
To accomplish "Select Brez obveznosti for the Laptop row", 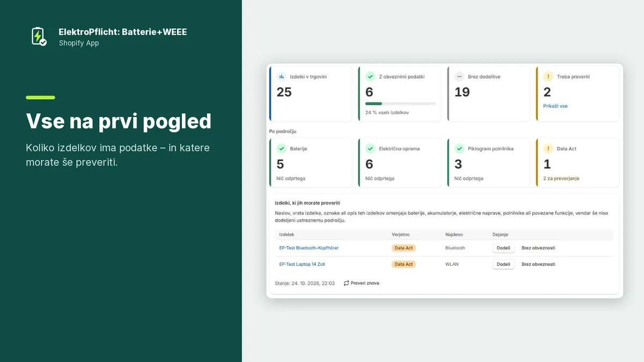I will (538, 264).
